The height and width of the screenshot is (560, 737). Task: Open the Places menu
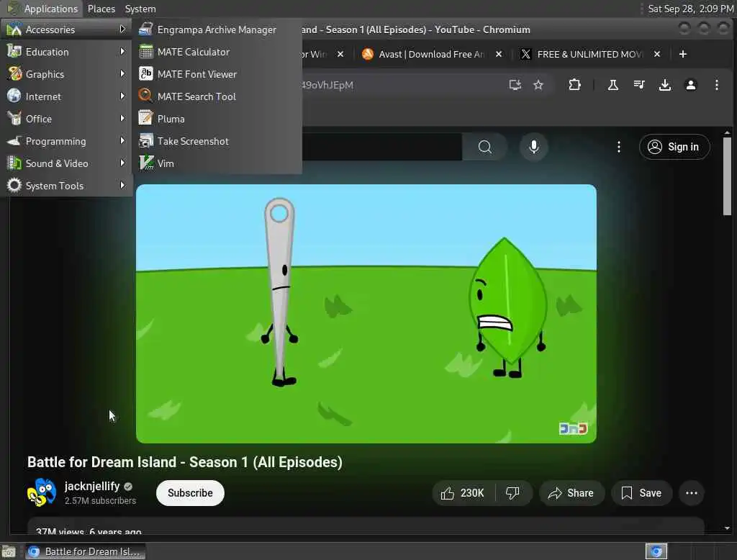101,9
